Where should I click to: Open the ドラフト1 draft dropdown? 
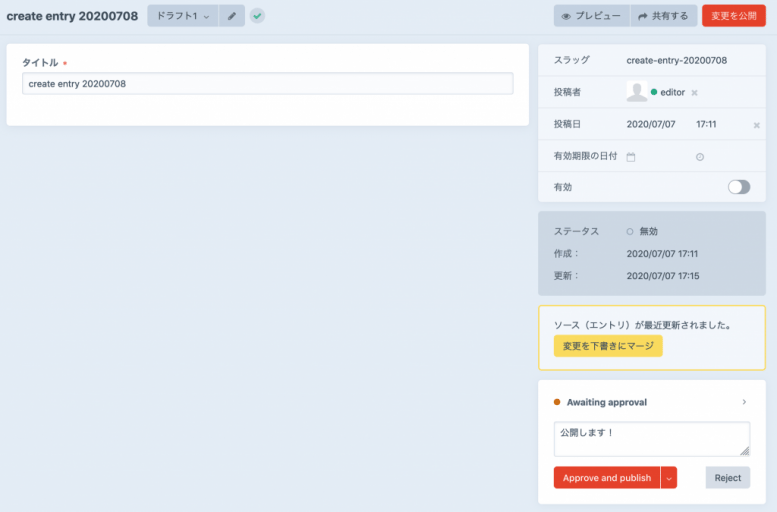(182, 16)
